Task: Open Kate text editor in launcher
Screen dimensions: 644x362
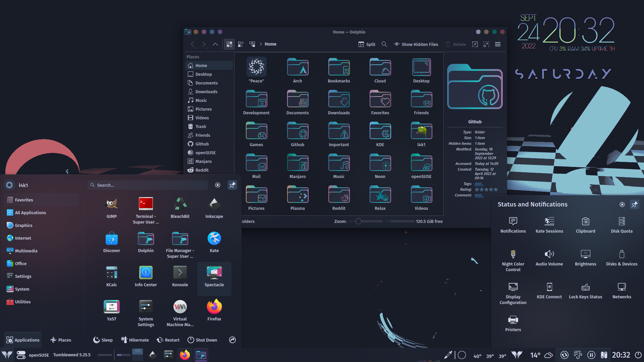Action: coord(214,242)
